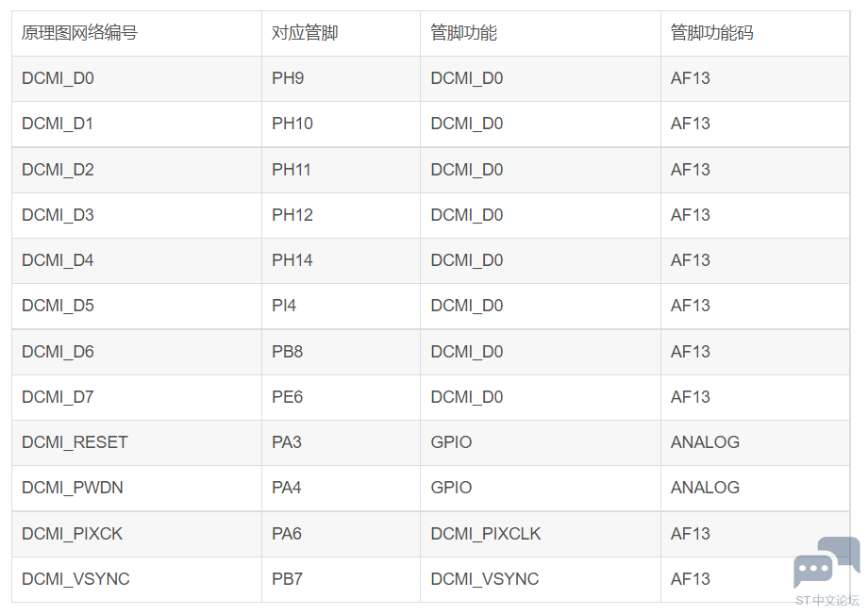Image resolution: width=868 pixels, height=615 pixels.
Task: Click the PE6 pin cell
Action: [341, 397]
